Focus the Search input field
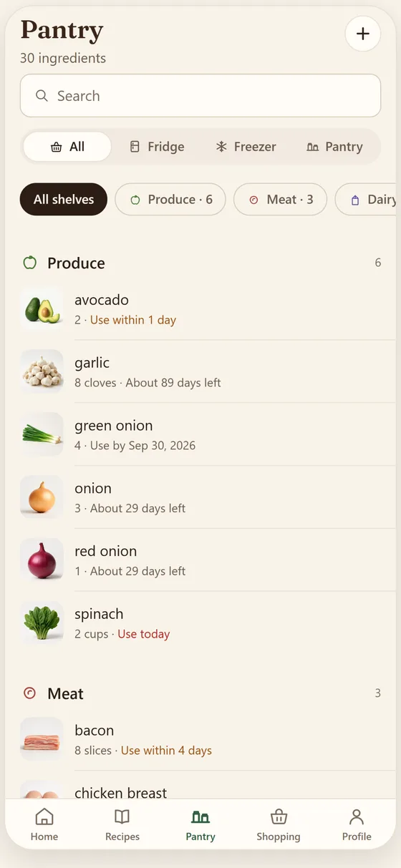 point(200,96)
